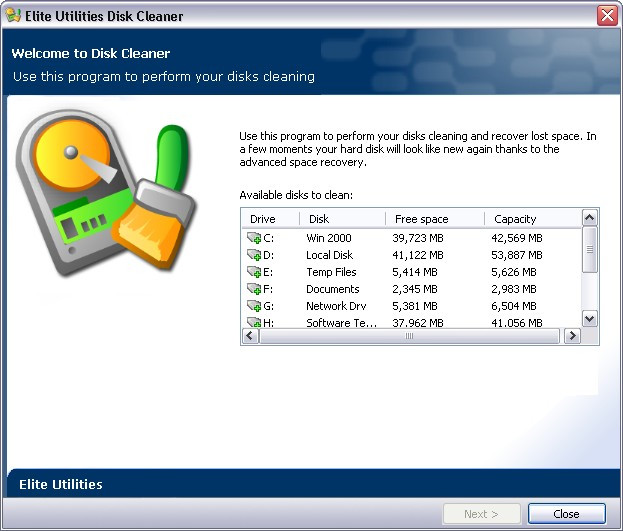Sort list by Capacity column header
Screen dimensions: 623x531
coord(533,219)
